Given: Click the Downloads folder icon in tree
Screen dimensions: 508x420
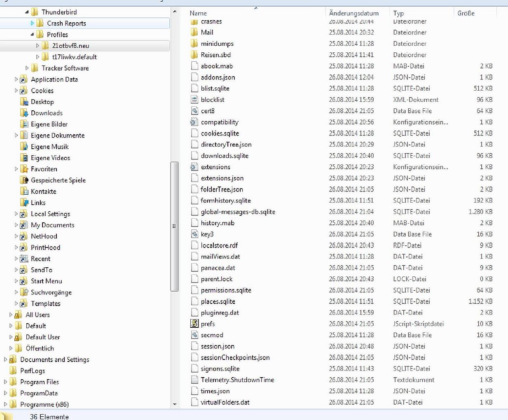Looking at the screenshot, I should coord(24,113).
